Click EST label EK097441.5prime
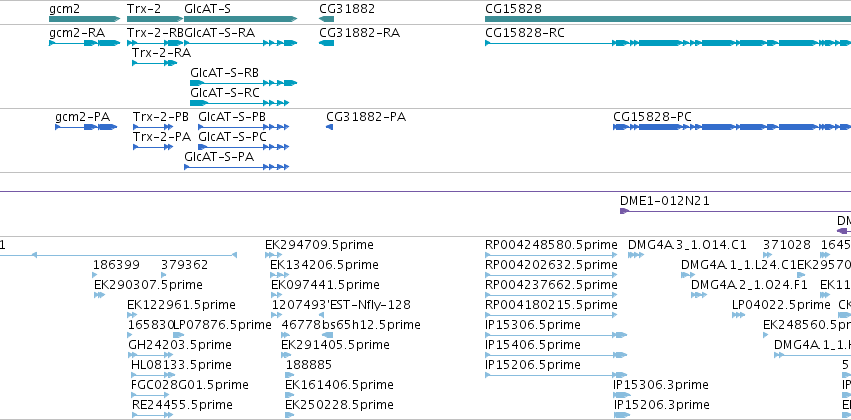The height and width of the screenshot is (420, 851). [325, 285]
